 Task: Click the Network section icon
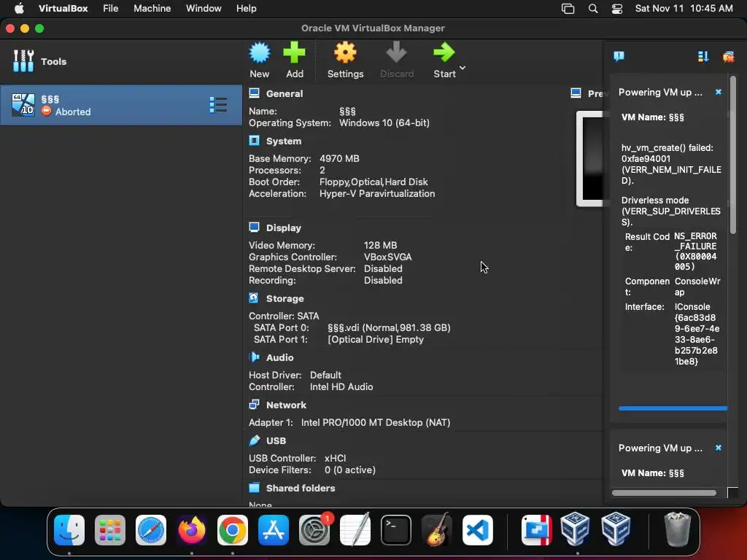[255, 405]
